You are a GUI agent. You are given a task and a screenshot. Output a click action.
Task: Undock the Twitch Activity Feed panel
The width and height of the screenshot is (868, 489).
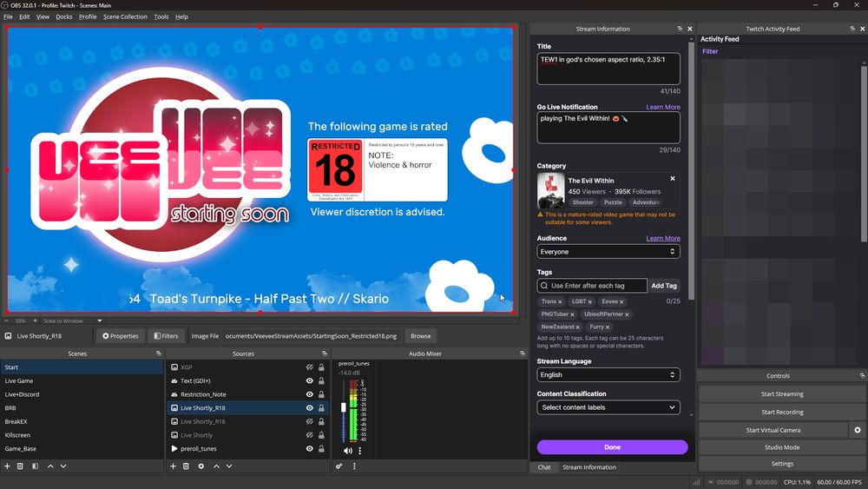pyautogui.click(x=852, y=29)
